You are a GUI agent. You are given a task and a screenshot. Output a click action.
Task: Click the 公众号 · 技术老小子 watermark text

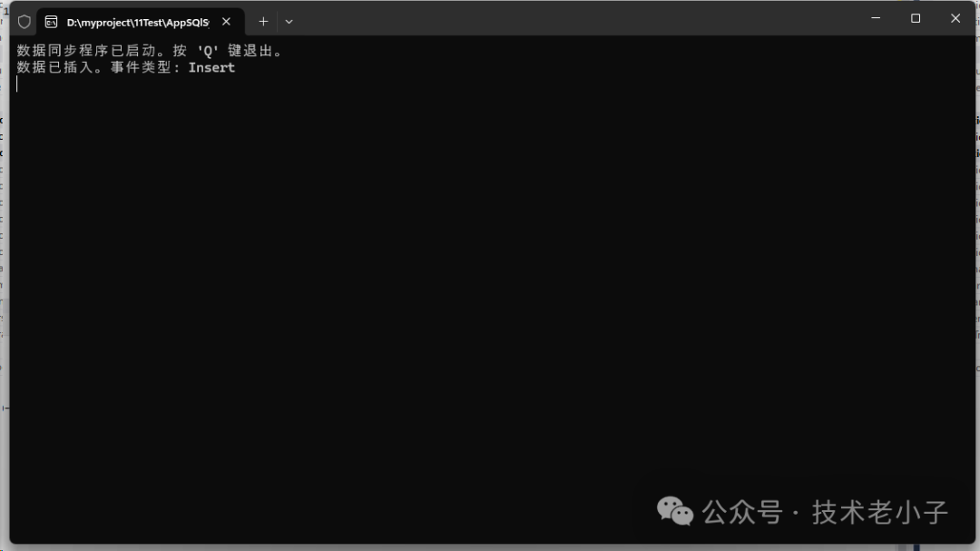(x=825, y=512)
